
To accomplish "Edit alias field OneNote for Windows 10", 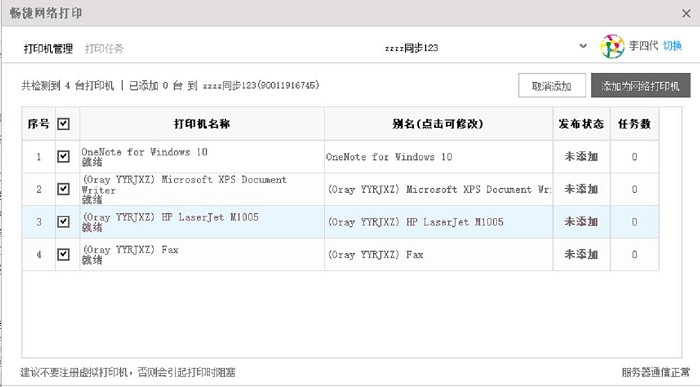I will (438, 157).
